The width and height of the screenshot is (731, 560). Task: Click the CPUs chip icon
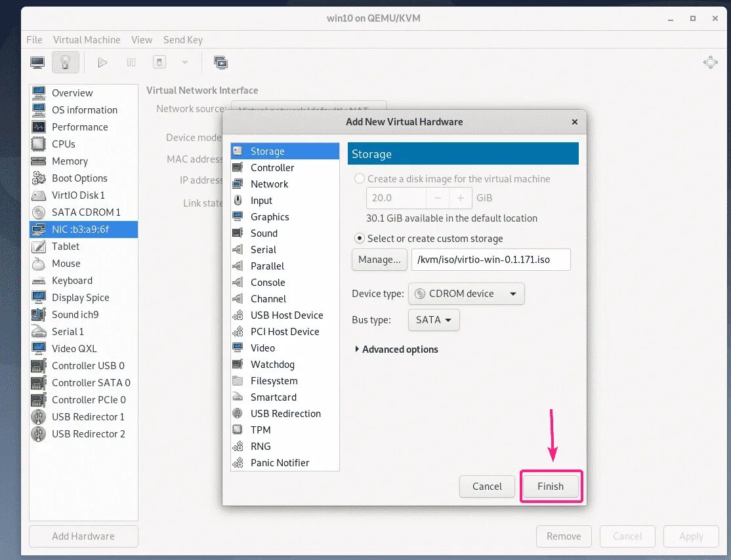[x=39, y=144]
